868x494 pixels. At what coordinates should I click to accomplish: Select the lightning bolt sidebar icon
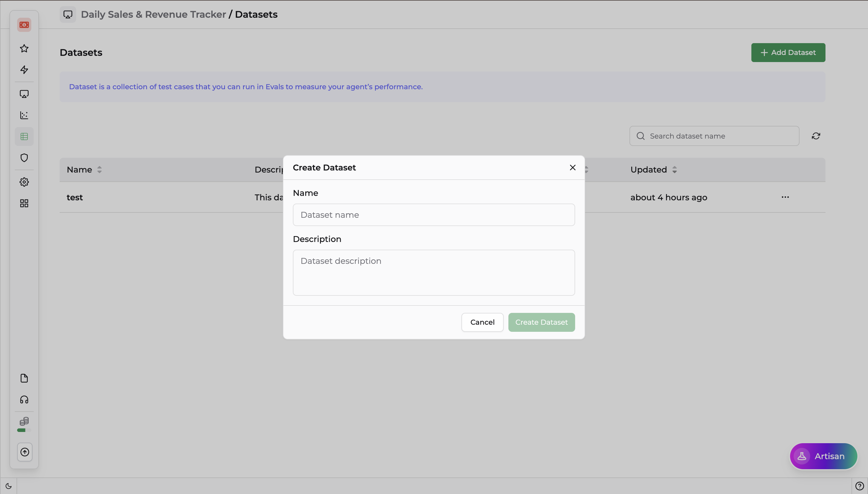click(x=24, y=69)
